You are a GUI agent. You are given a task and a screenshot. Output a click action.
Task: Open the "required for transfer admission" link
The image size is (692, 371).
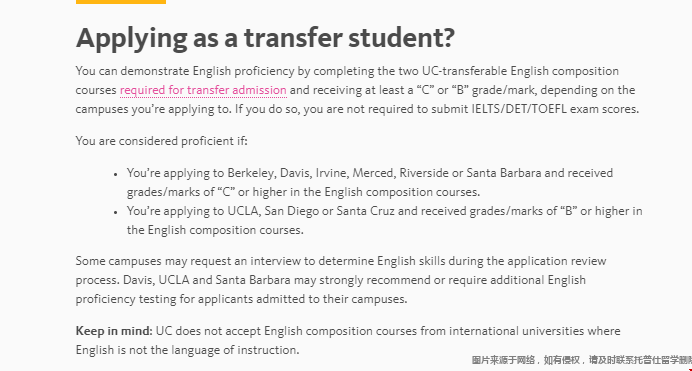pyautogui.click(x=203, y=90)
